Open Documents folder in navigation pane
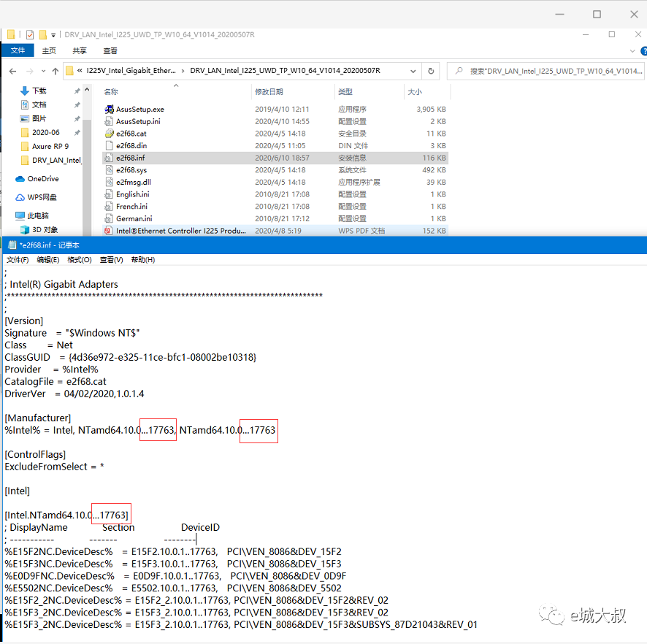 [x=39, y=105]
